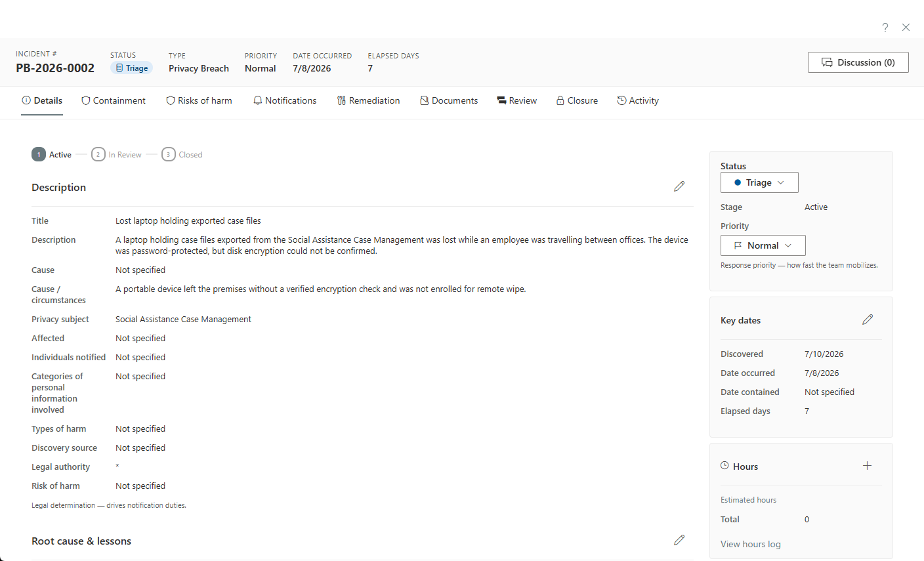Click the 'Legal authority' field label
The width and height of the screenshot is (924, 561).
tap(60, 467)
